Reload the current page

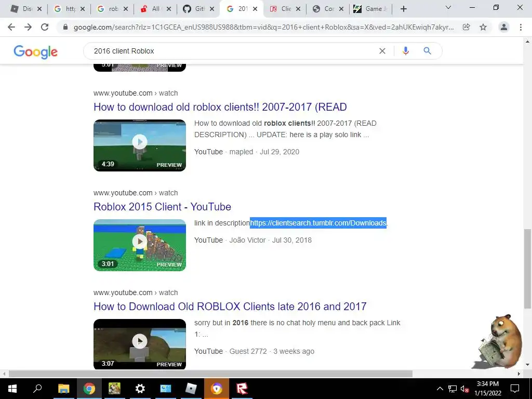click(45, 27)
